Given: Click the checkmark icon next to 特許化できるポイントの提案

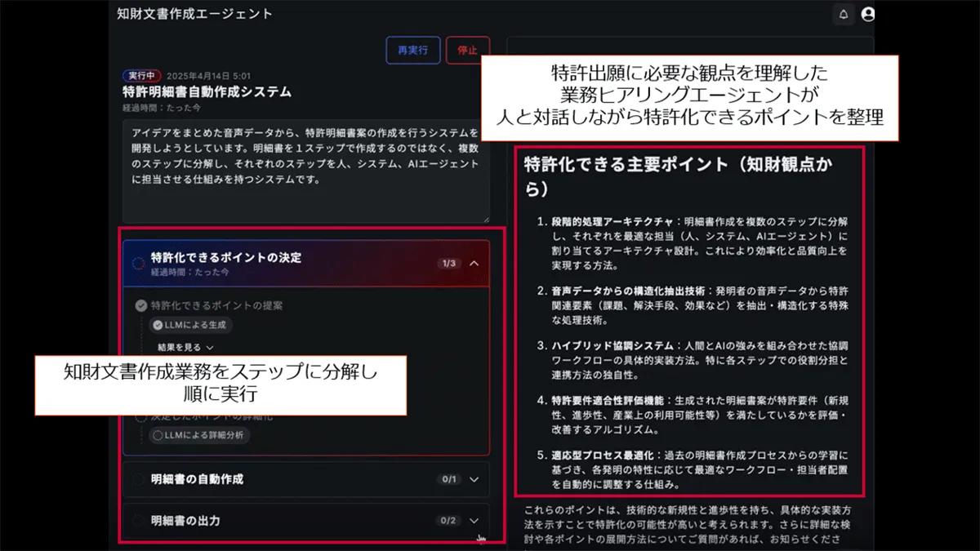Looking at the screenshot, I should click(x=141, y=305).
